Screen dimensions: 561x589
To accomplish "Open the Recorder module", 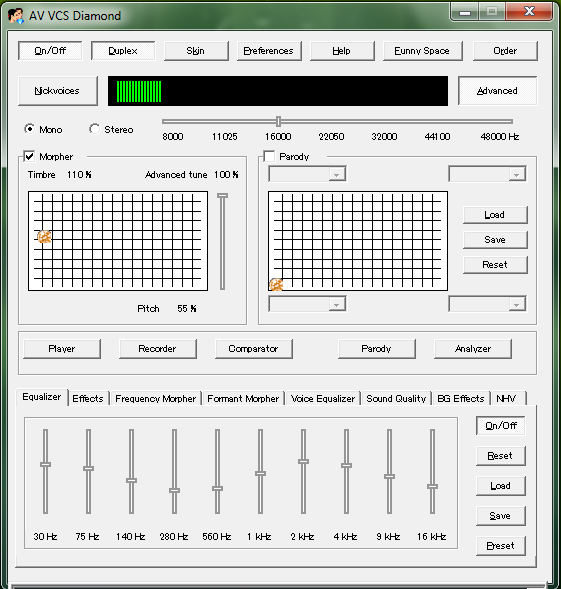I will [157, 349].
